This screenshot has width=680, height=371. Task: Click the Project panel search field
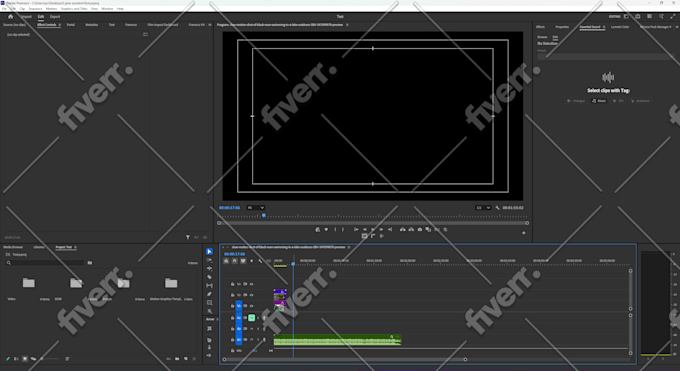pyautogui.click(x=45, y=263)
